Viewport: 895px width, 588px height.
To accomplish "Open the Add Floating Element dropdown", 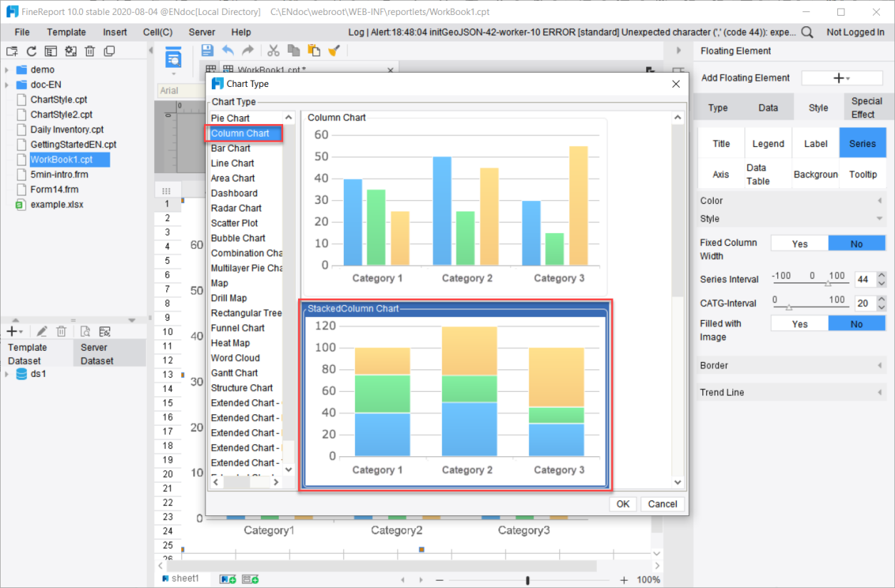I will coord(842,78).
